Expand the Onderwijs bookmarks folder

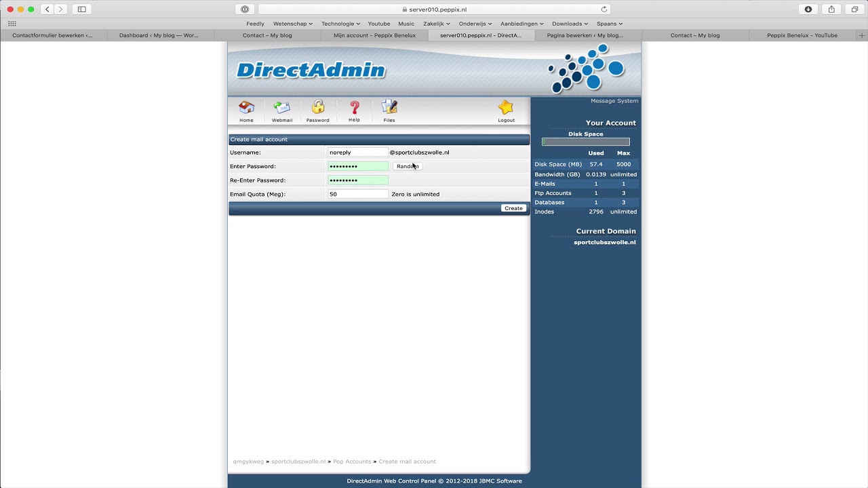pos(475,24)
